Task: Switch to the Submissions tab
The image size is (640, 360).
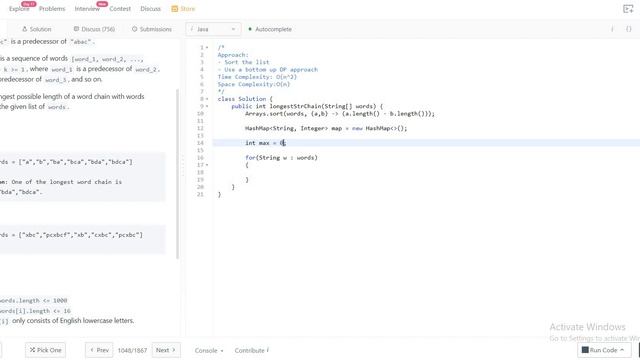Action: click(152, 29)
